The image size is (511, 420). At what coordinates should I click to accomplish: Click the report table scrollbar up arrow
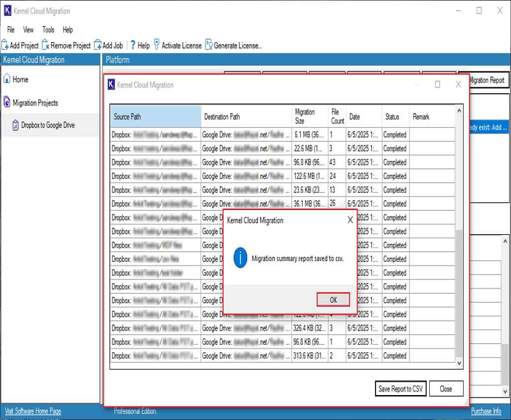pos(459,110)
